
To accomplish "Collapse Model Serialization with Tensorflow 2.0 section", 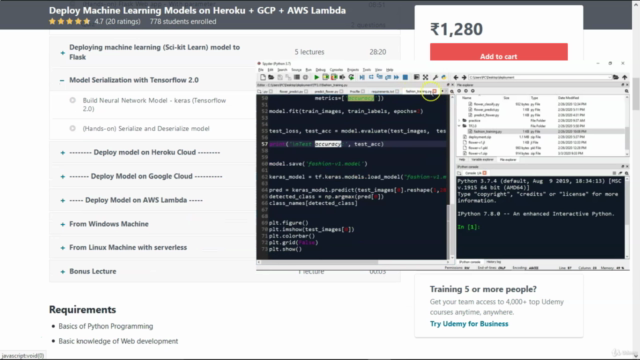I will [62, 80].
